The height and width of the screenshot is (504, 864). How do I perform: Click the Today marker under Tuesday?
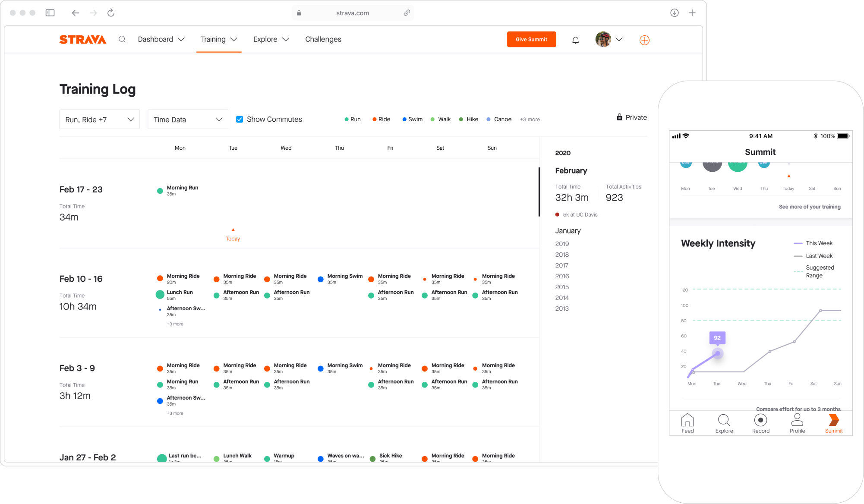233,236
